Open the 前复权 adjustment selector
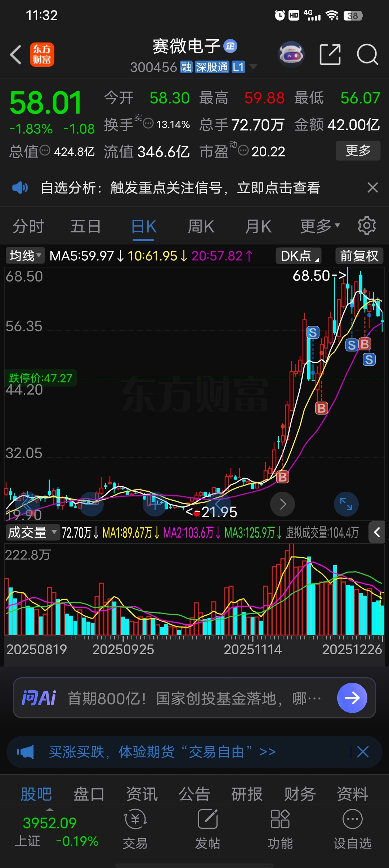389x868 pixels. point(359,256)
